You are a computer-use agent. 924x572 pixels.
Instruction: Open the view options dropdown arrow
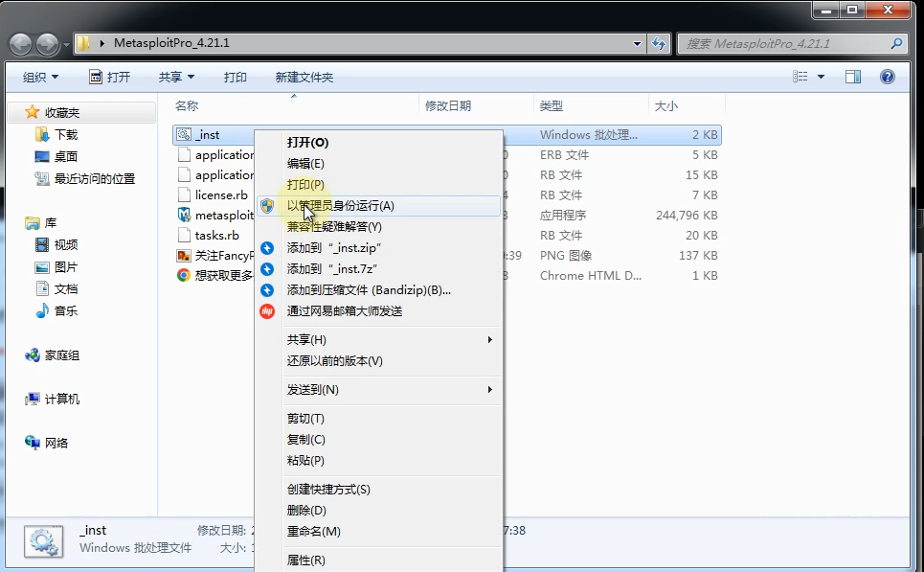(x=821, y=77)
